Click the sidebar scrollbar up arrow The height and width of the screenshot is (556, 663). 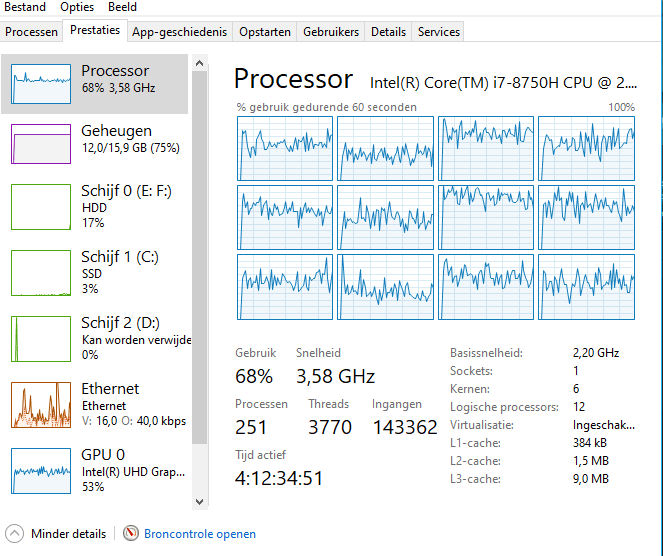click(199, 63)
